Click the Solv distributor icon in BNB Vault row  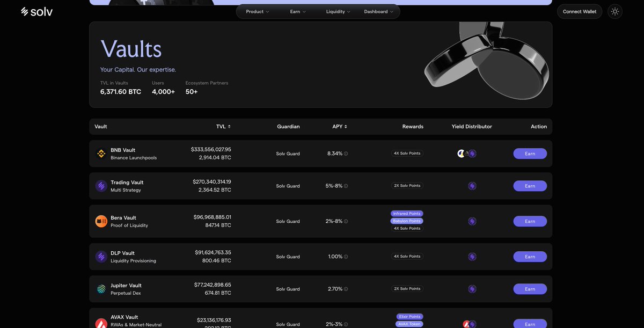click(472, 154)
